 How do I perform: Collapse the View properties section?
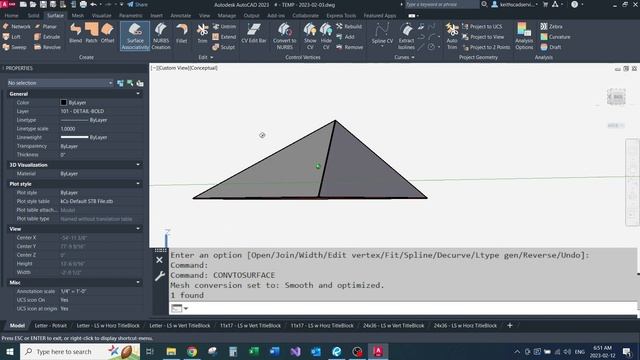pos(138,229)
